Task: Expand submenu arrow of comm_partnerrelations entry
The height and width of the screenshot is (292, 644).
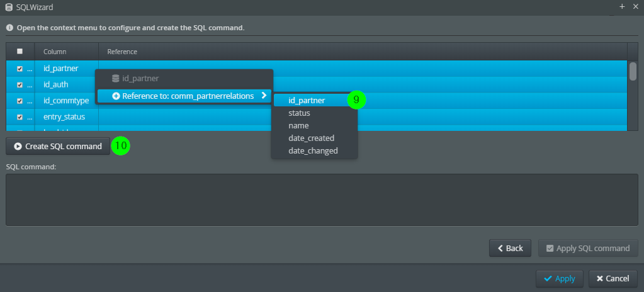Action: pos(264,95)
